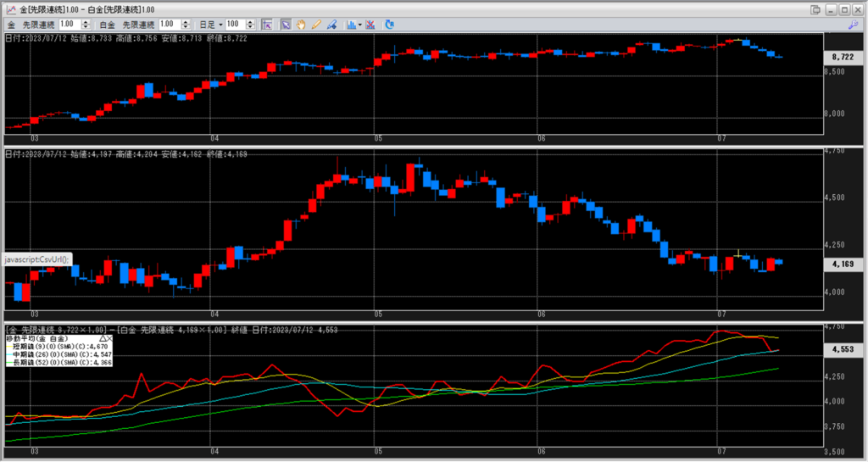This screenshot has height=462, width=868.
Task: Click the chart application icon in title bar
Action: click(10, 9)
